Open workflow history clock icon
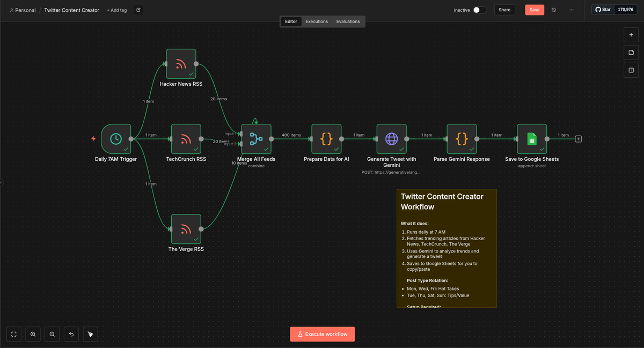 pyautogui.click(x=554, y=10)
